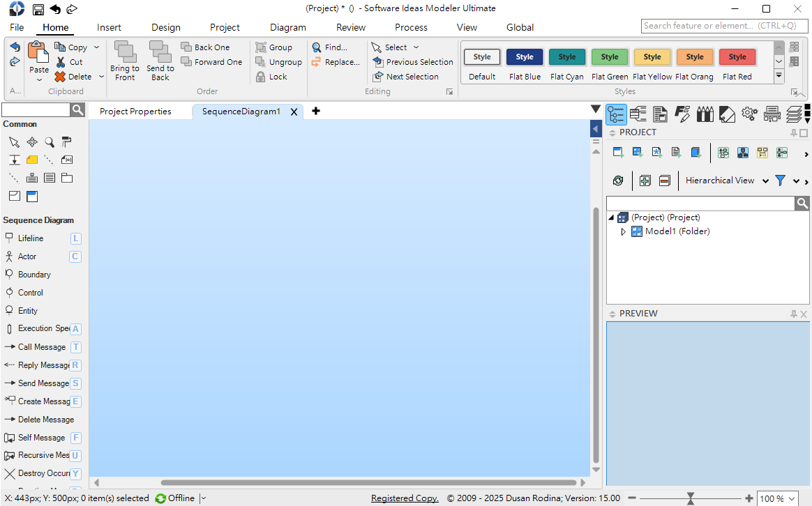
Task: Switch to the Project Properties tab
Action: (135, 112)
